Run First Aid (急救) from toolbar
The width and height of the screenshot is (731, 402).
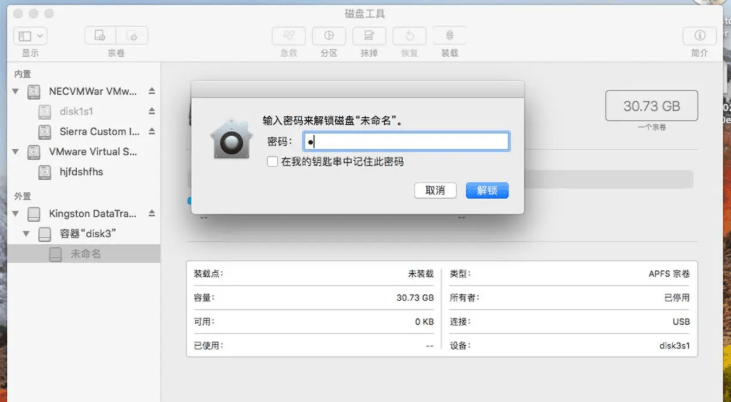(289, 36)
